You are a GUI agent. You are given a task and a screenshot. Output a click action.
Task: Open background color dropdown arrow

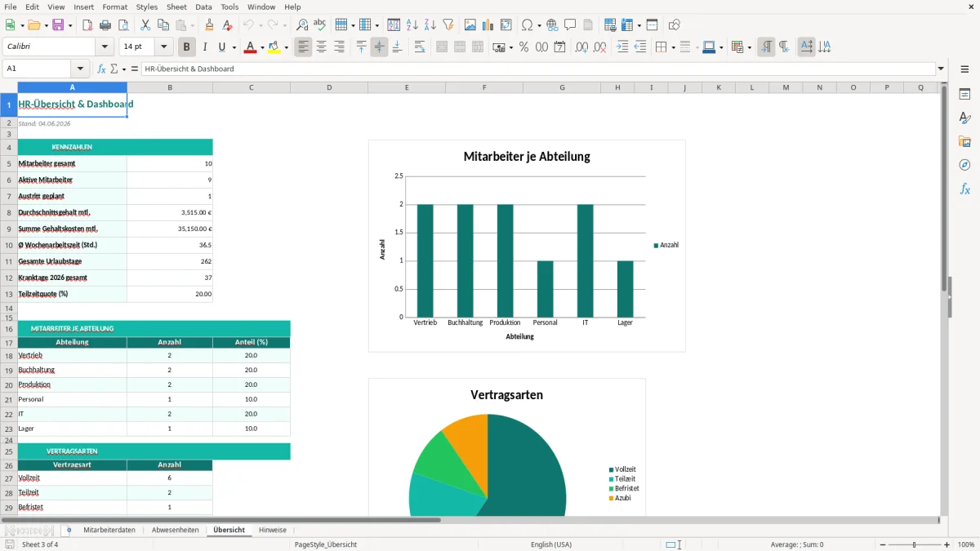(287, 47)
